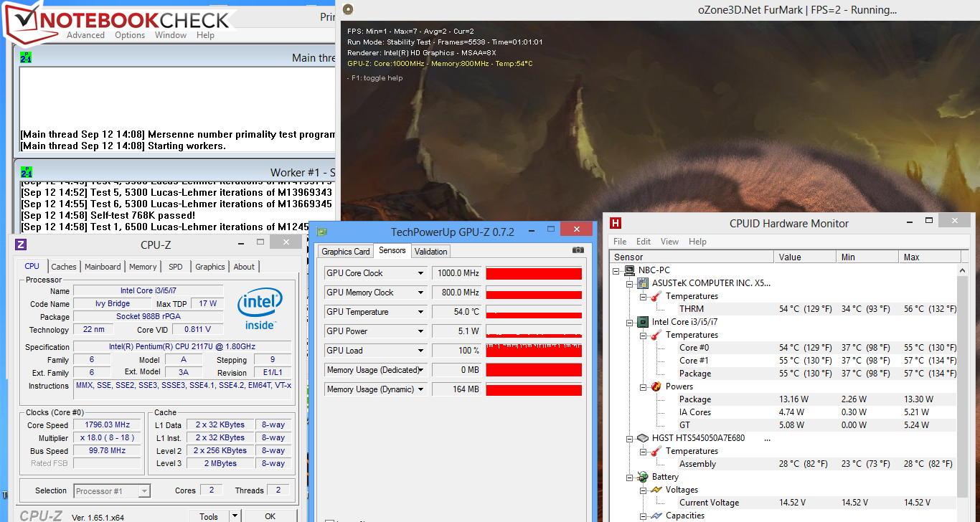Switch to the Caches tab in CPU-Z
Image resolution: width=980 pixels, height=522 pixels.
pyautogui.click(x=64, y=267)
